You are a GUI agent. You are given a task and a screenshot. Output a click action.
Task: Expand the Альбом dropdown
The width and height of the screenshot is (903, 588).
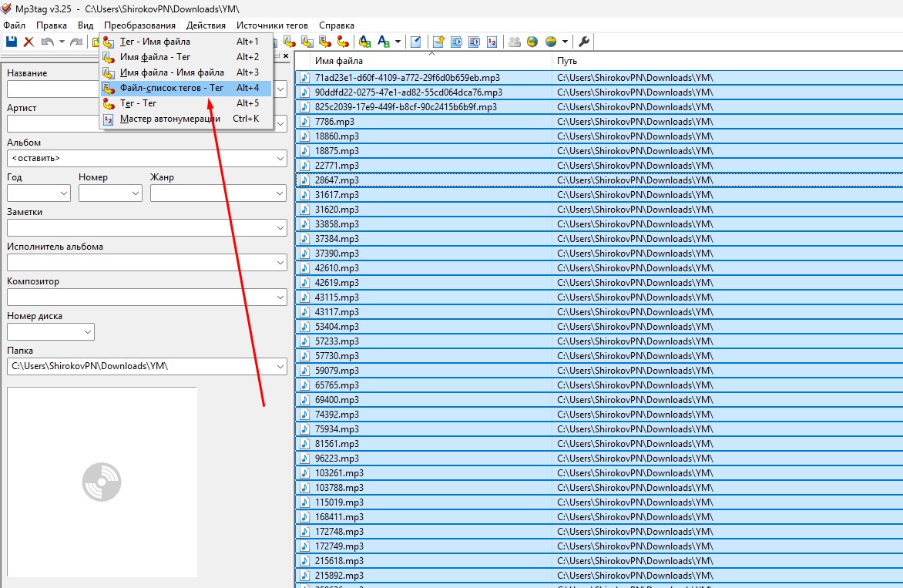(280, 158)
